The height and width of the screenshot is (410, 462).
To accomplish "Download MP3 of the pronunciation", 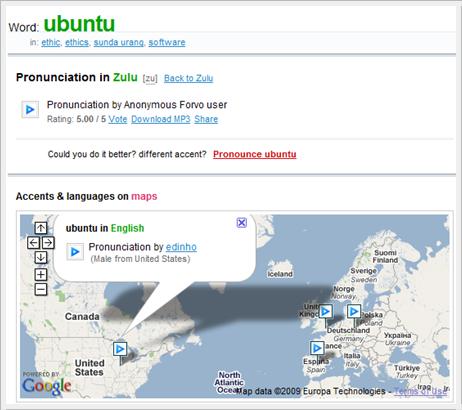I will pos(161,119).
